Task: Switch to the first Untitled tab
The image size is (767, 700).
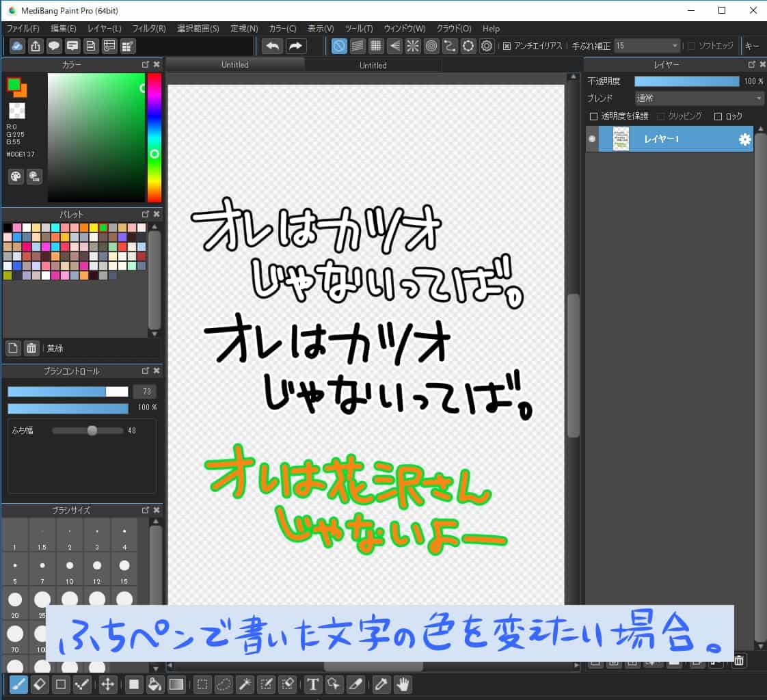Action: pyautogui.click(x=234, y=64)
